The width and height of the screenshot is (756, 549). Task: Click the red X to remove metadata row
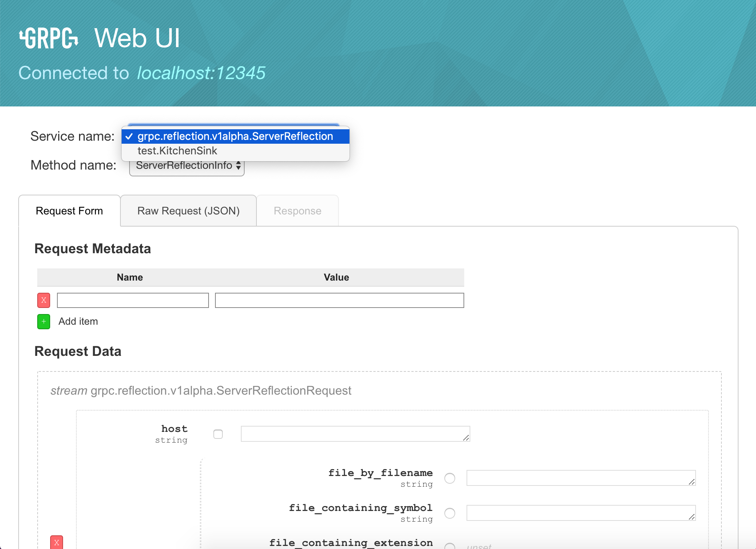point(44,300)
